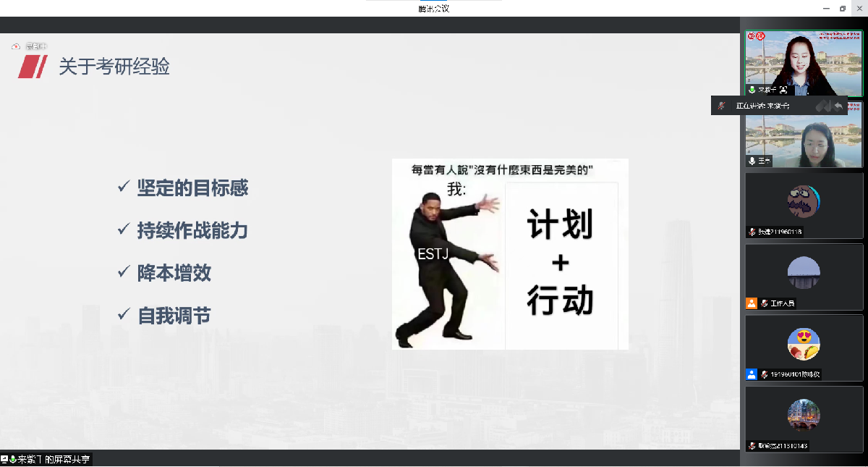Viewport: 868px width, 467px height.
Task: Click the 录制中 recording status label
Action: 35,46
